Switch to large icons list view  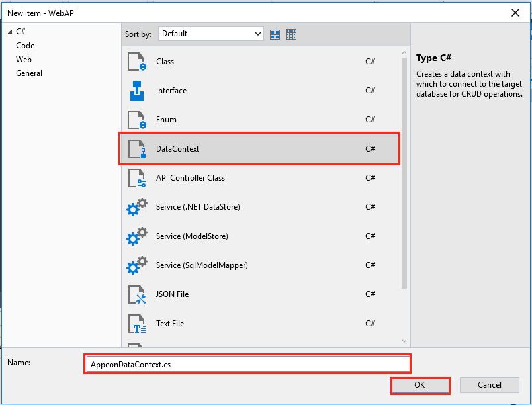coord(275,34)
